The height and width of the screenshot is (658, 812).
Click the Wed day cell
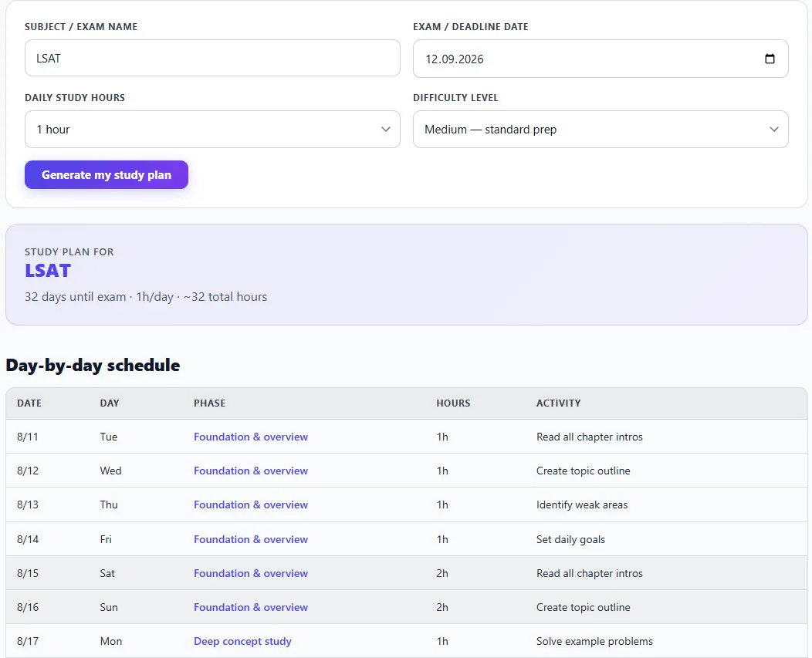tap(111, 471)
